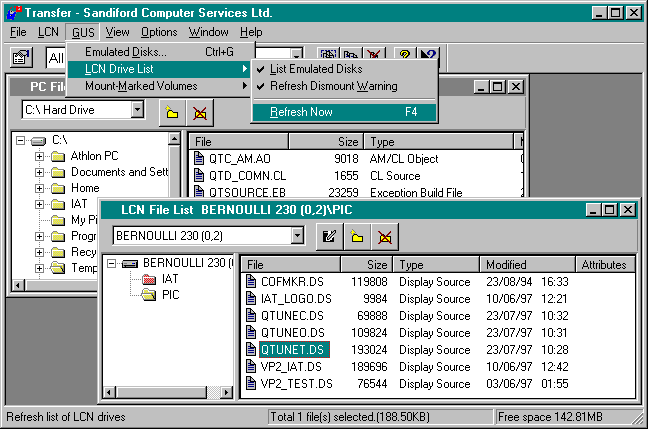Toggle List Emulated Disks option
The height and width of the screenshot is (429, 648).
(345, 69)
